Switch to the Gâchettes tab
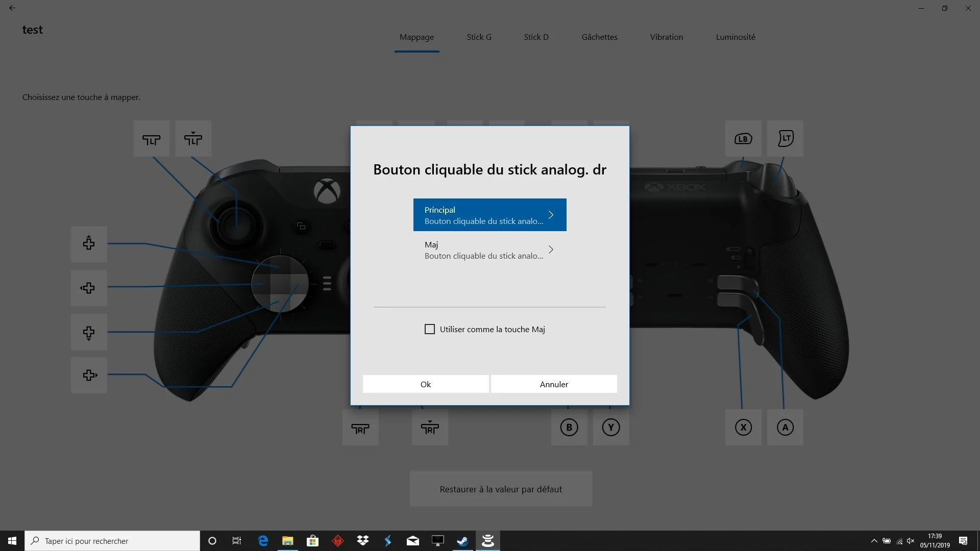 pyautogui.click(x=599, y=37)
